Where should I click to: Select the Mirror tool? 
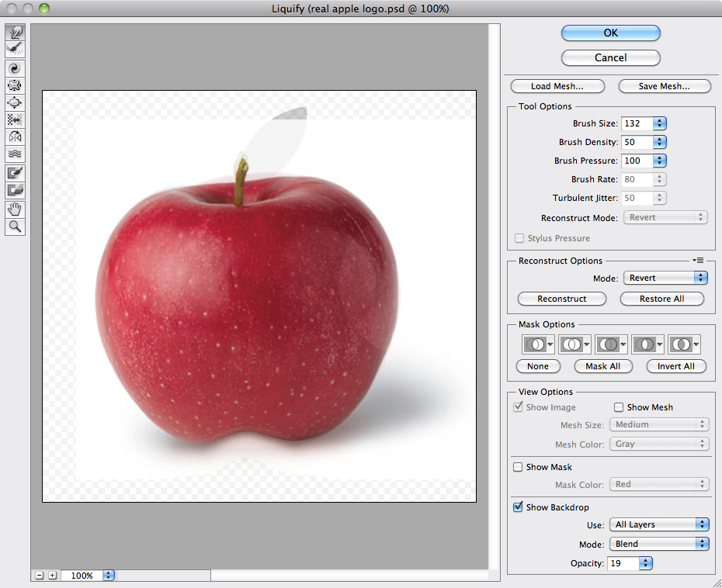15,137
